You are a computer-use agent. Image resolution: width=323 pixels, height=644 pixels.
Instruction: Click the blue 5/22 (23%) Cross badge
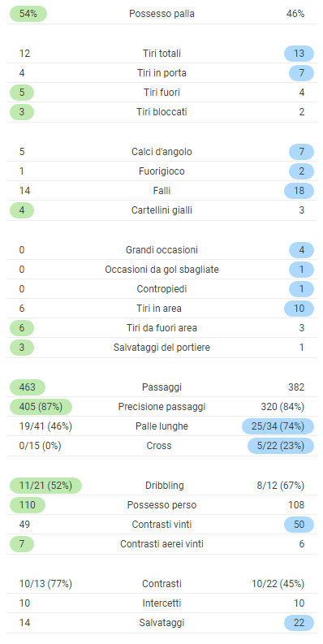pos(281,446)
